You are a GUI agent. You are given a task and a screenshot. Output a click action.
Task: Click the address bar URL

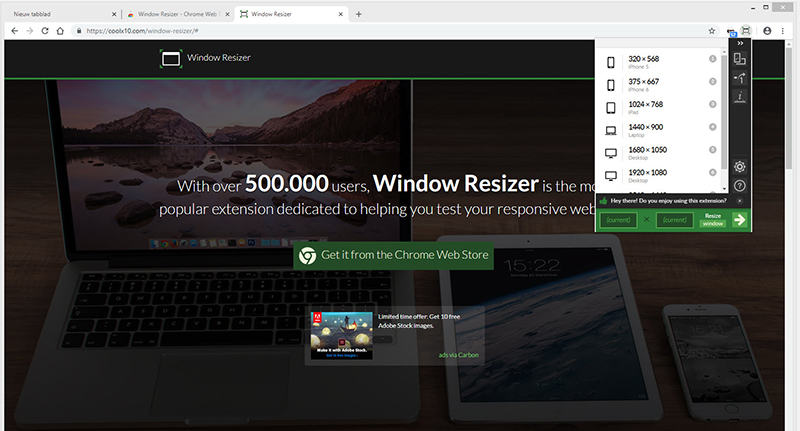pos(142,31)
